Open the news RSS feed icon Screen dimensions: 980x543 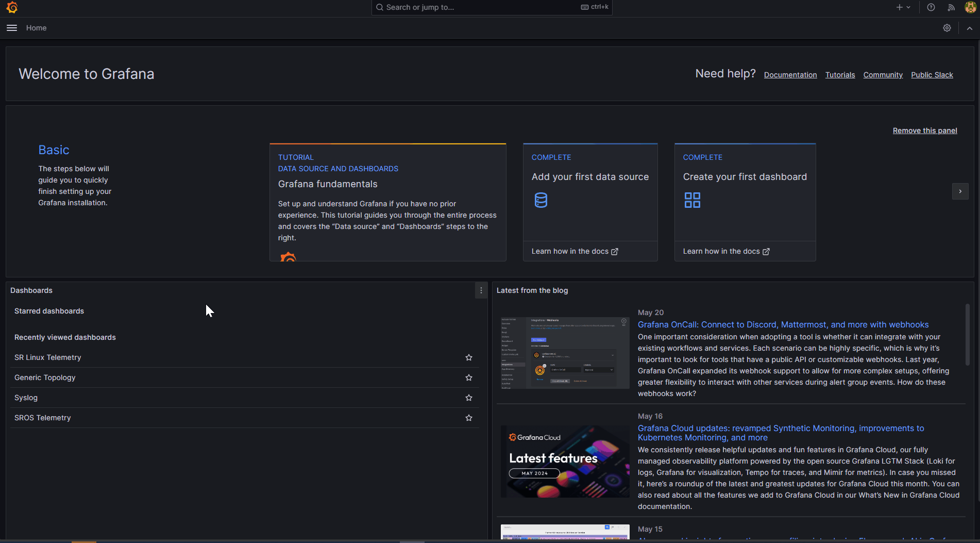(x=951, y=7)
